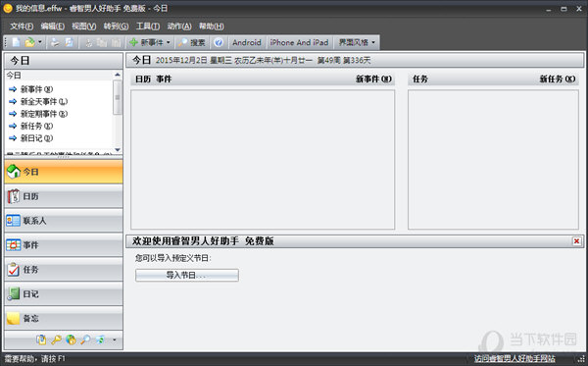Click the blue help question icon

coord(219,42)
